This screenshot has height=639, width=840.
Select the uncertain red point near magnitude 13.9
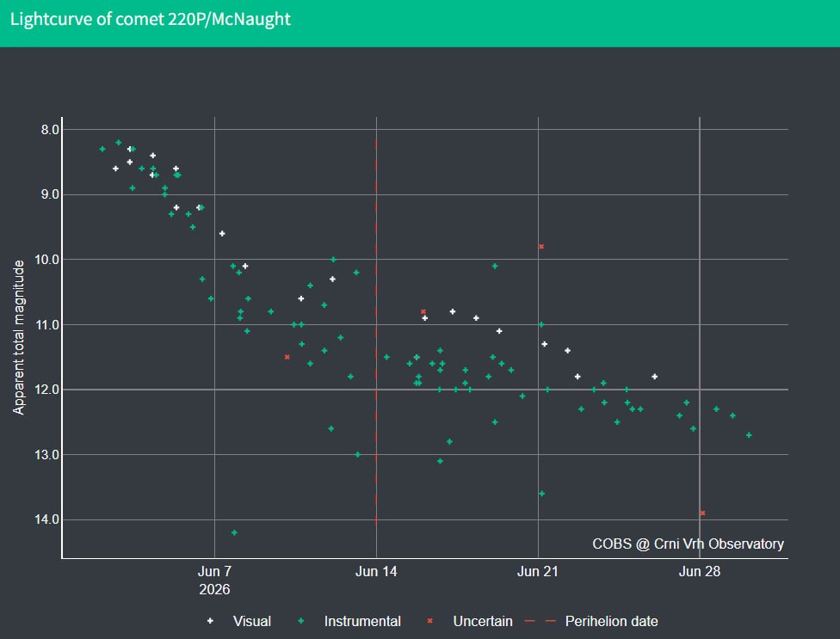pos(702,513)
